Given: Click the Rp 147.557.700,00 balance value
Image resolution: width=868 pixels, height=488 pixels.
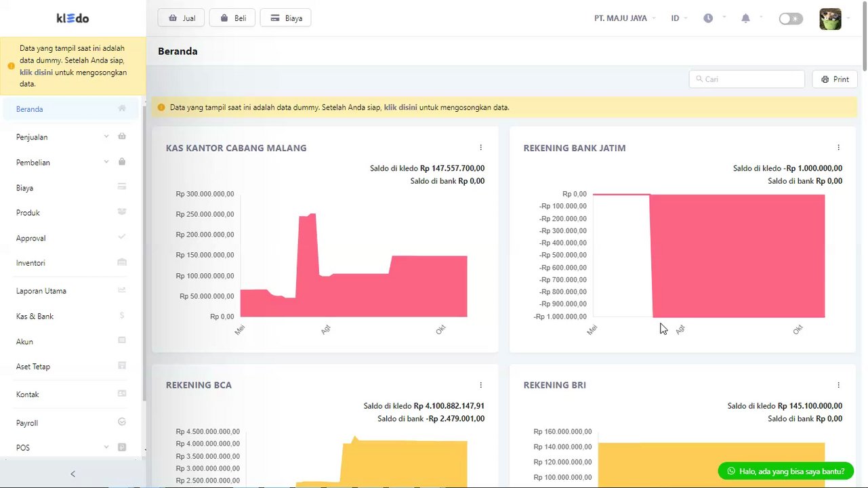Looking at the screenshot, I should tap(452, 168).
